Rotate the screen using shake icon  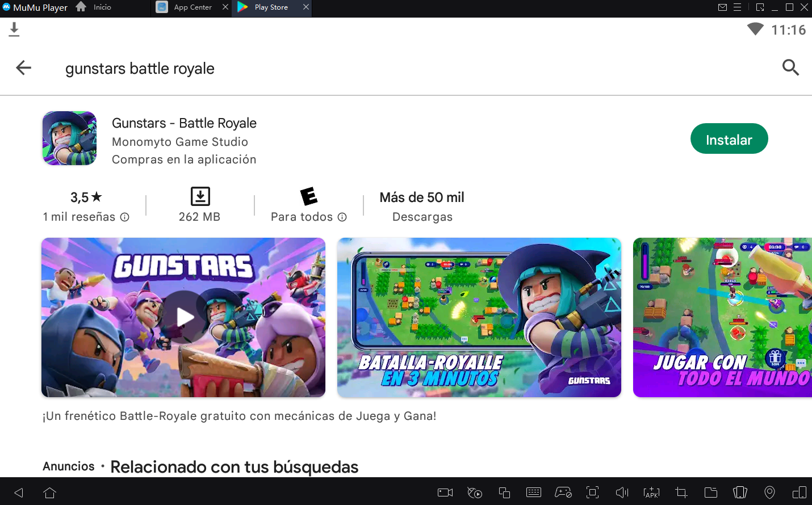click(x=740, y=493)
